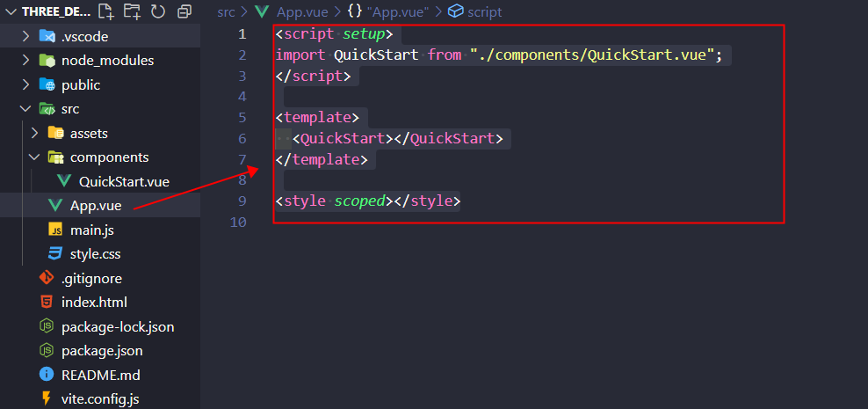Expand the .vscode folder chevron
Screen dimensions: 868x409
pos(25,37)
